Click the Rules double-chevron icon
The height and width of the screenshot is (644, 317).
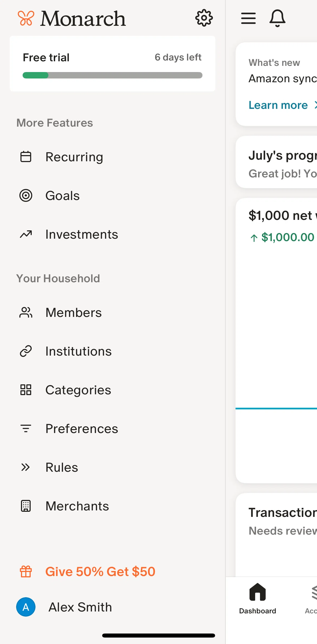(26, 467)
